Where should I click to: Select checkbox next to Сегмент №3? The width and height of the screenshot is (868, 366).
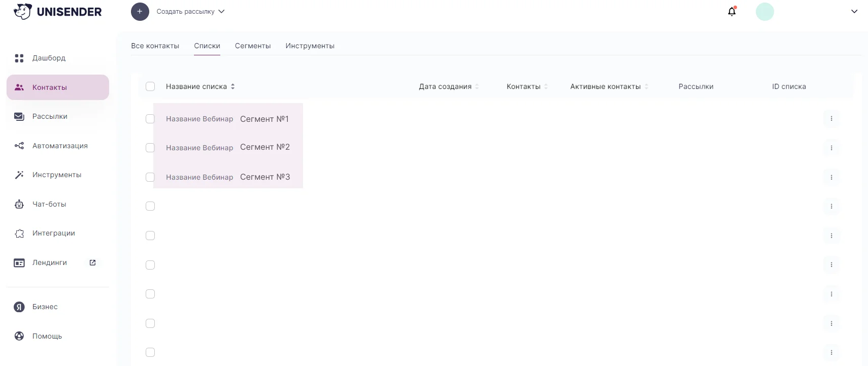coord(150,177)
